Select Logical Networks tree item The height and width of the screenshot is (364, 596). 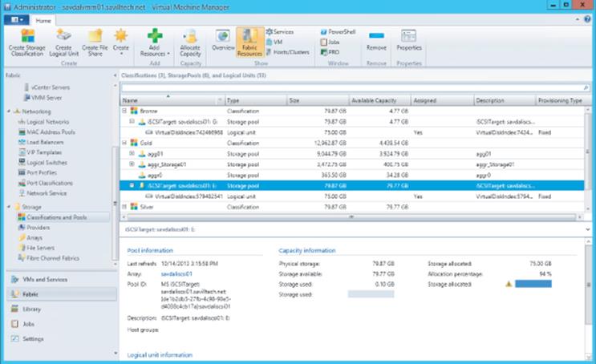(43, 122)
